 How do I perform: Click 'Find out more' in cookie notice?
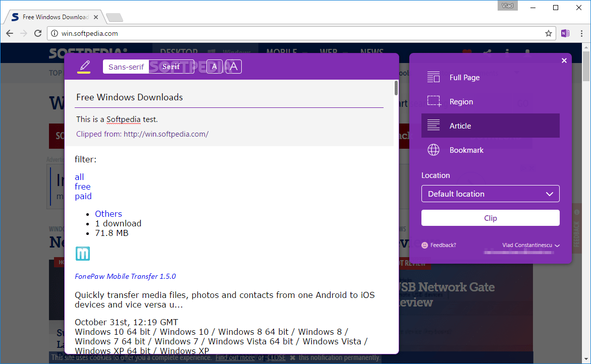[235, 357]
